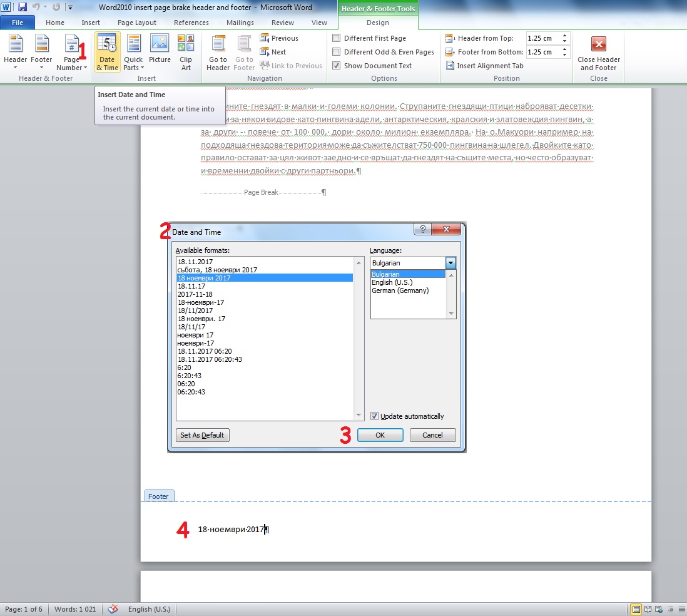Click the Set As Default button

pos(202,434)
